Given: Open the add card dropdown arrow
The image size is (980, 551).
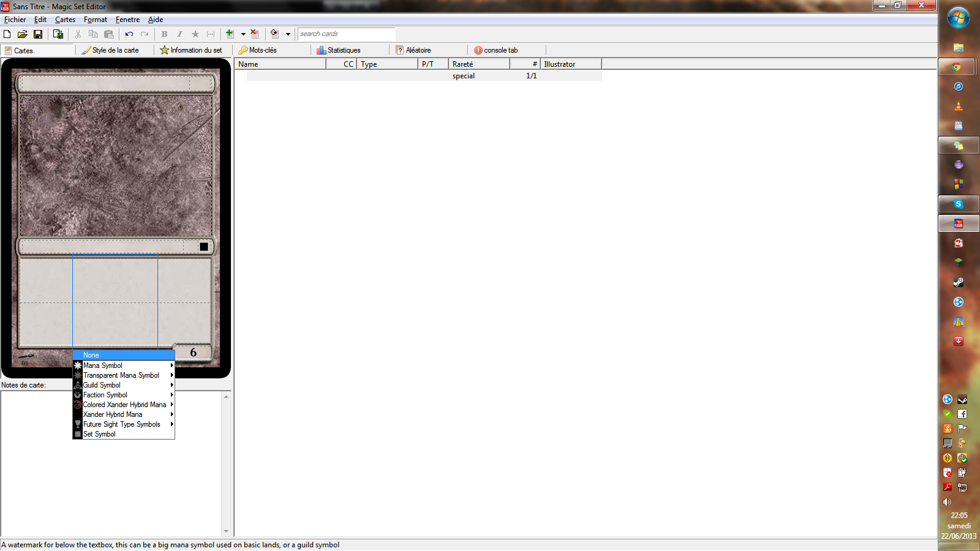Looking at the screenshot, I should (243, 34).
